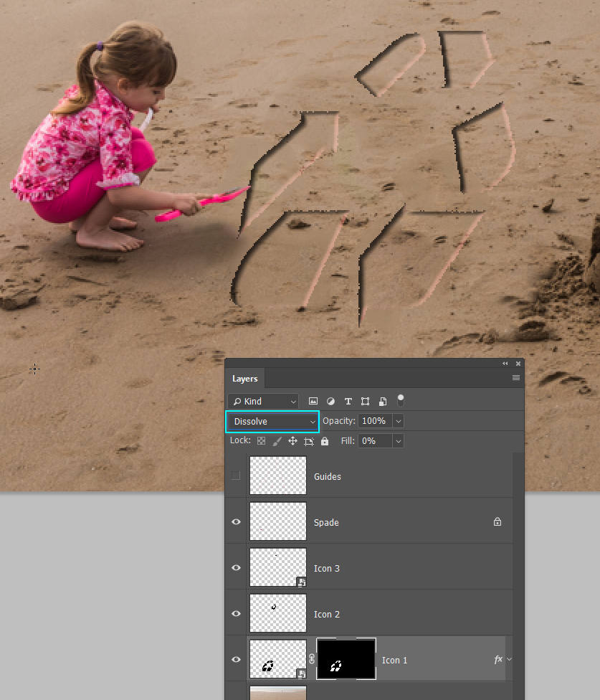Show the Guides layer visibility
600x700 pixels.
click(x=235, y=476)
